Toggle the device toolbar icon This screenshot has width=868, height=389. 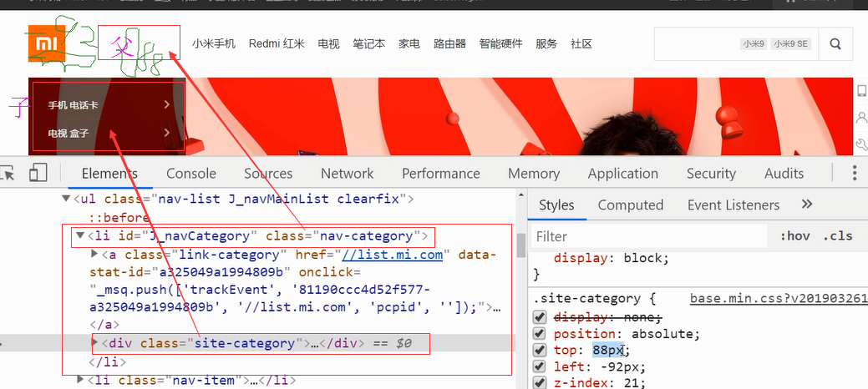click(38, 173)
